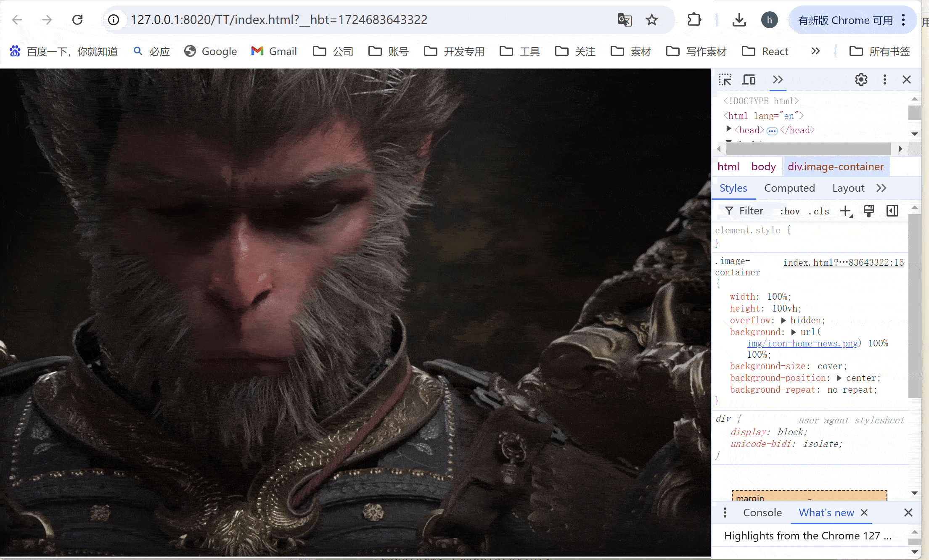Toggle the device toolbar icon
Image resolution: width=929 pixels, height=560 pixels.
(749, 79)
